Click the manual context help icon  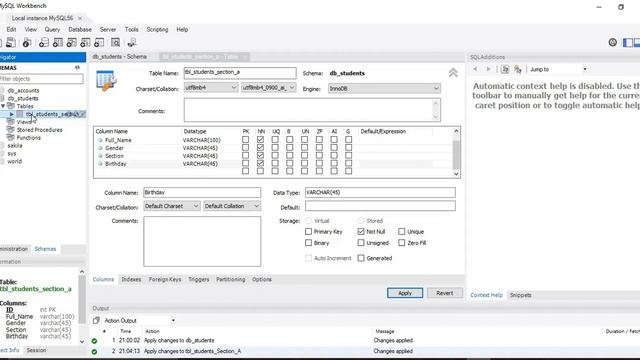505,69
